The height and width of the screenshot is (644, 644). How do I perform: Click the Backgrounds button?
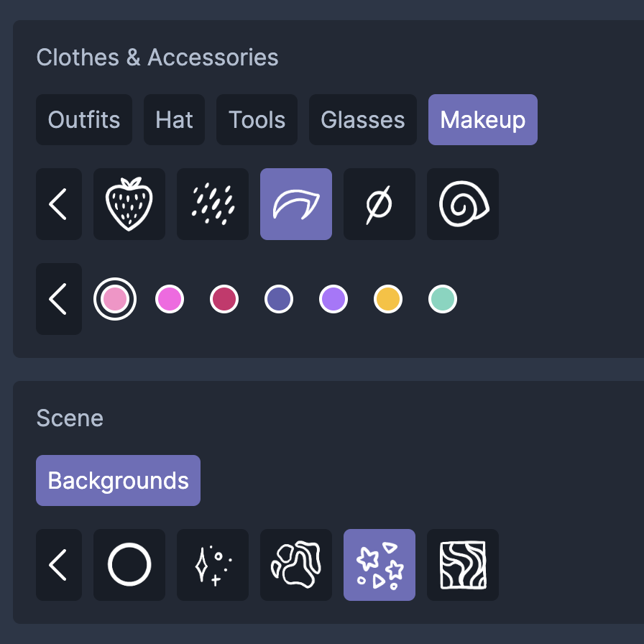click(119, 480)
